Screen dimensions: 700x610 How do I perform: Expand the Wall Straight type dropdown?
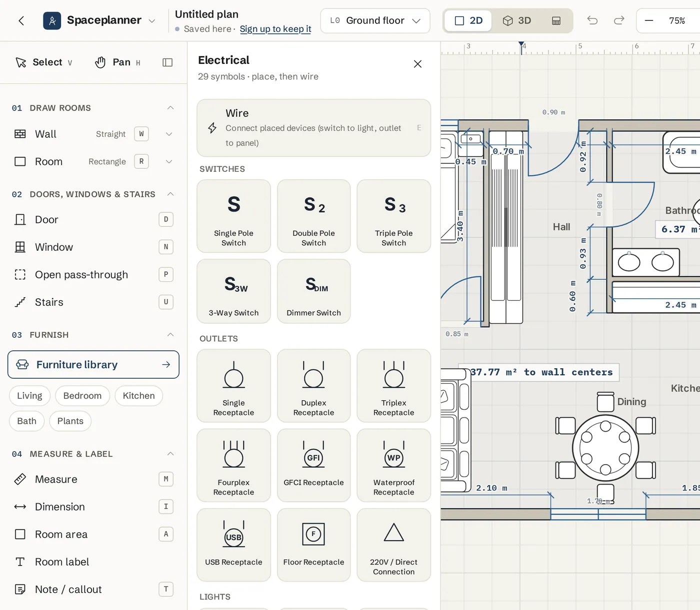click(x=169, y=134)
